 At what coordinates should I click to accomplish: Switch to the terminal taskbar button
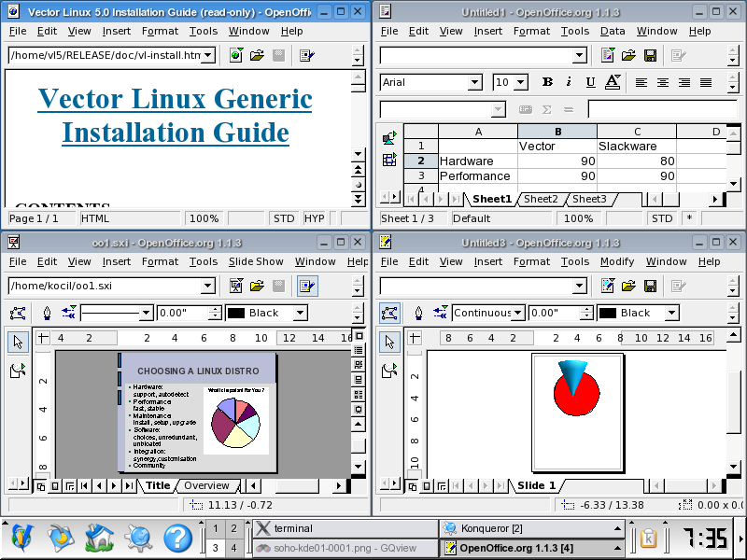pos(344,528)
